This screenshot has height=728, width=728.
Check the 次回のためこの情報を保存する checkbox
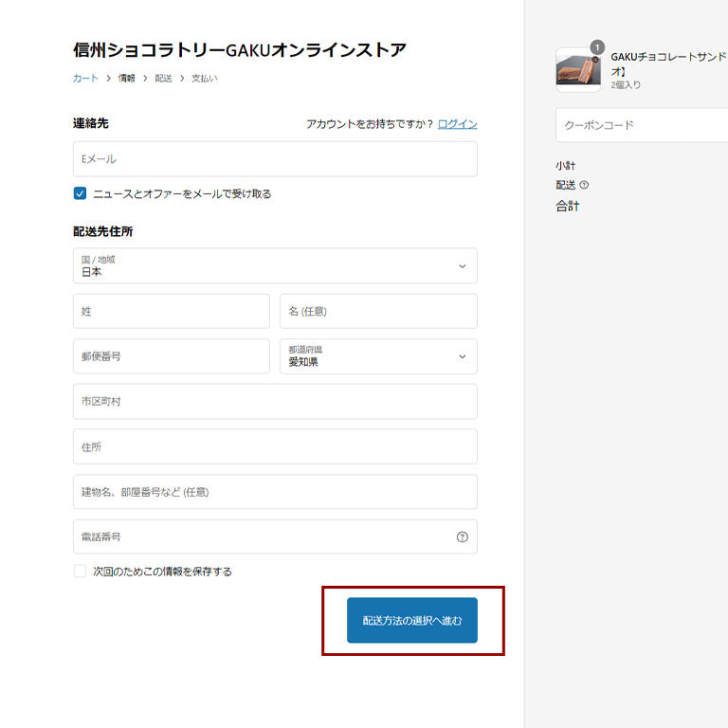(x=80, y=571)
